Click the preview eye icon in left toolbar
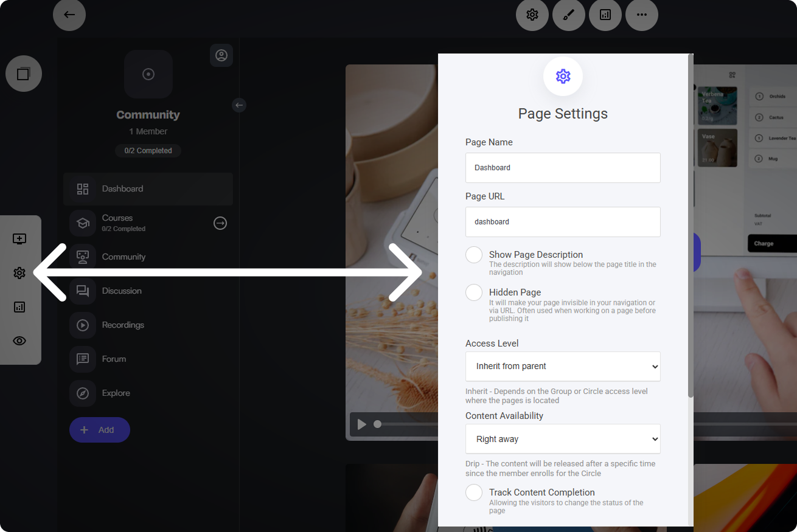The image size is (797, 532). tap(19, 341)
